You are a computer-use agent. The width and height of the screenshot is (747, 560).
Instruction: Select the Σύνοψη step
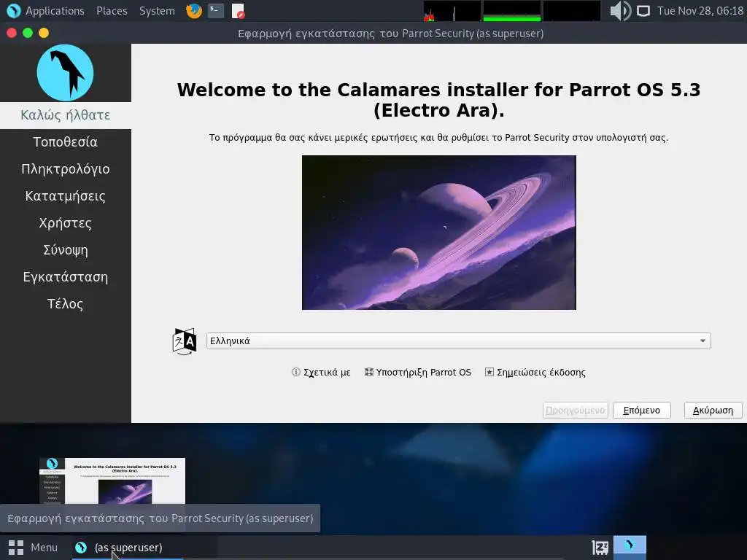pos(65,250)
